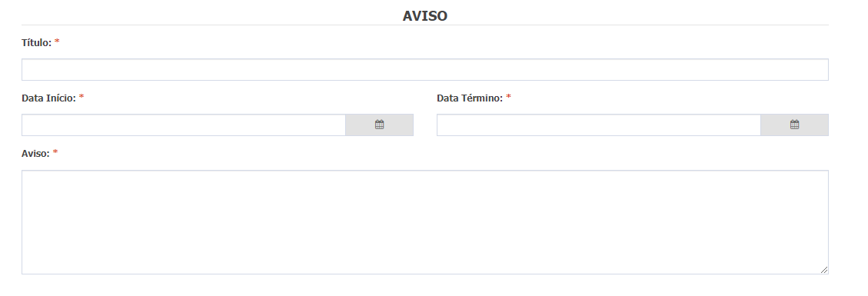Click the AVISO form heading

click(x=425, y=16)
